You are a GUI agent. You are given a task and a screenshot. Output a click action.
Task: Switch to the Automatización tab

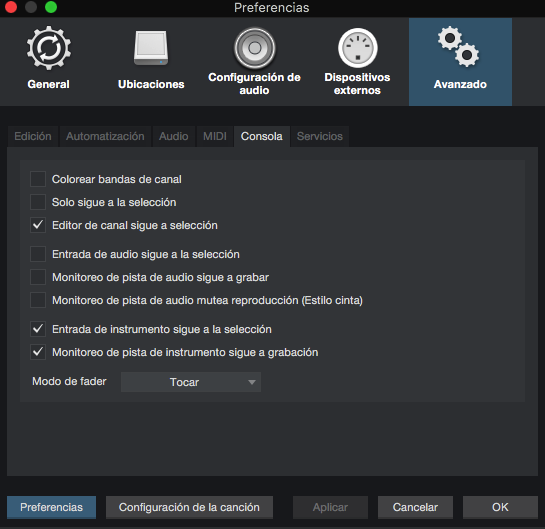pos(105,136)
